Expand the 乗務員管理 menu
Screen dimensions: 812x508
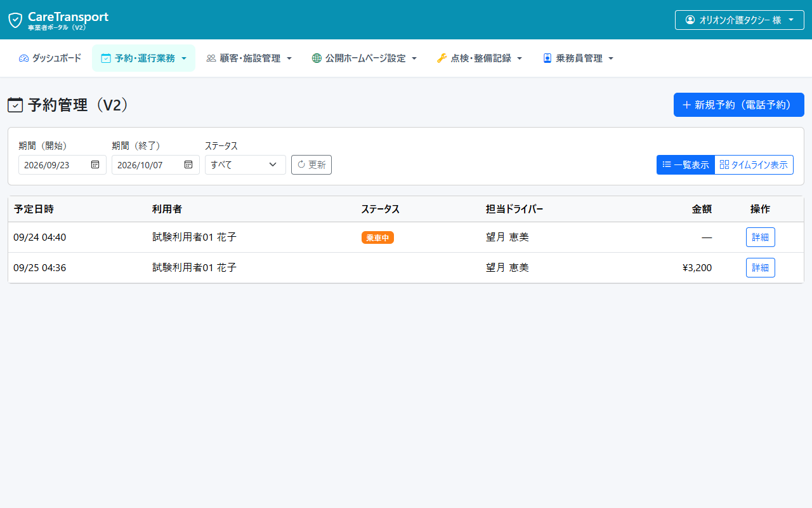579,58
